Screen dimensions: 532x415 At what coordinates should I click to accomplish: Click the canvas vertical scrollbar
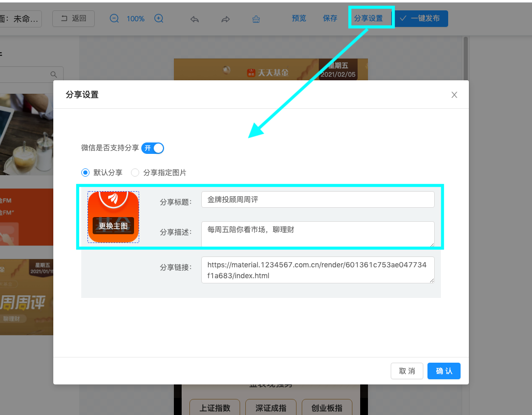tap(466, 59)
